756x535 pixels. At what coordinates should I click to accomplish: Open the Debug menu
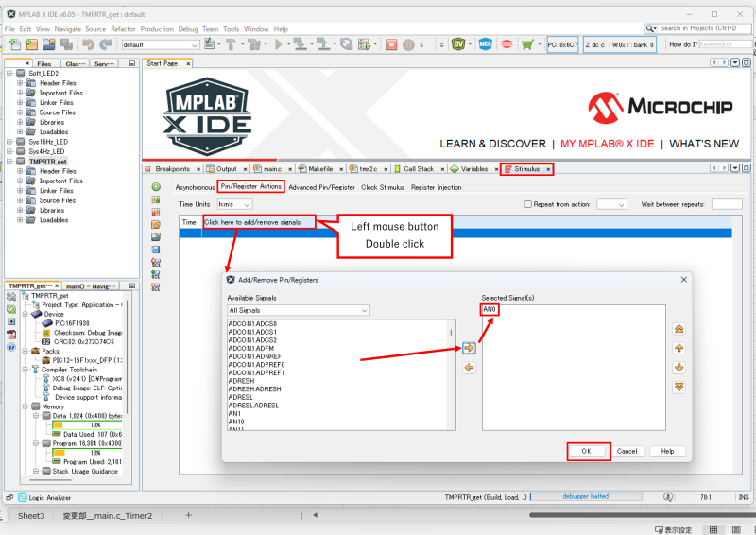point(188,29)
